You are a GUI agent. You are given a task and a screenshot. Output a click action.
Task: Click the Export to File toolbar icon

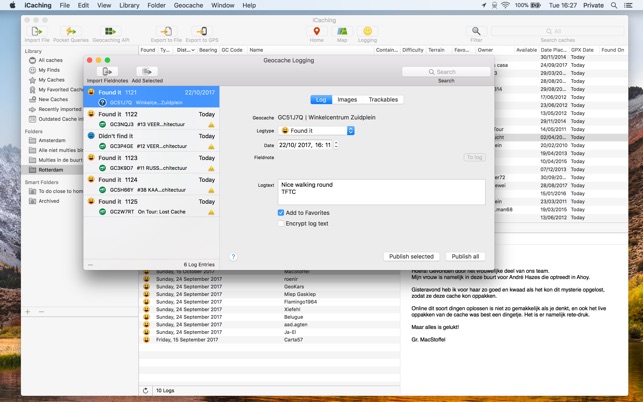click(x=166, y=31)
